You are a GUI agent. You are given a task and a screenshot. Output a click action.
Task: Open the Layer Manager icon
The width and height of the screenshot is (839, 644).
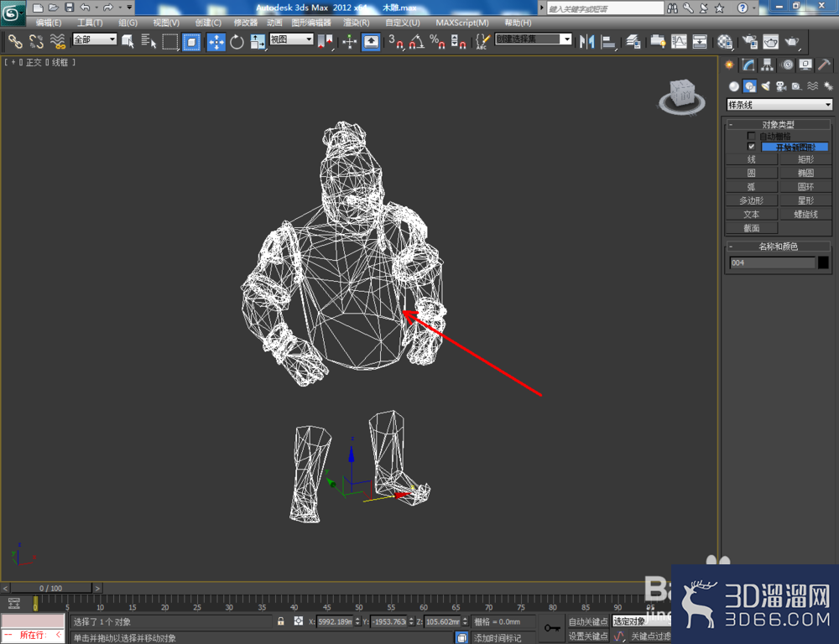pyautogui.click(x=633, y=41)
